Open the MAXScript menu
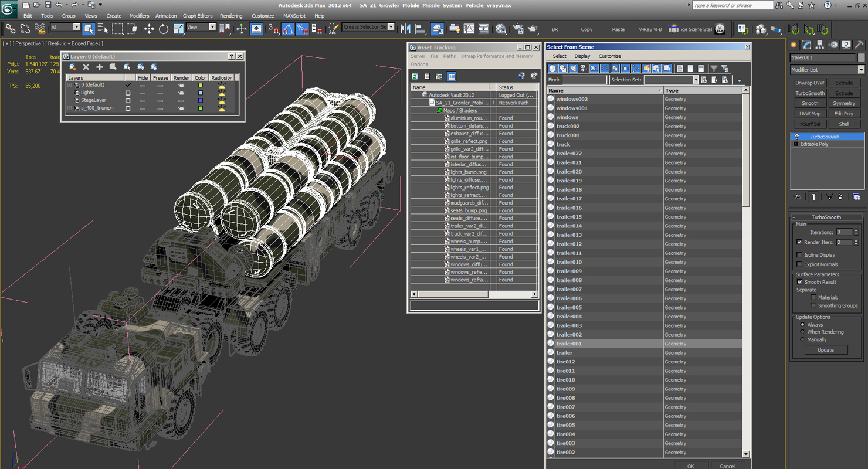Viewport: 868px width, 469px height. (x=294, y=16)
